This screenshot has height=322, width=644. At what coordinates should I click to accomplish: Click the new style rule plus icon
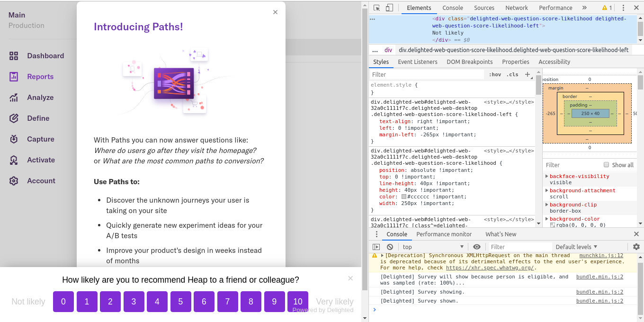click(528, 74)
